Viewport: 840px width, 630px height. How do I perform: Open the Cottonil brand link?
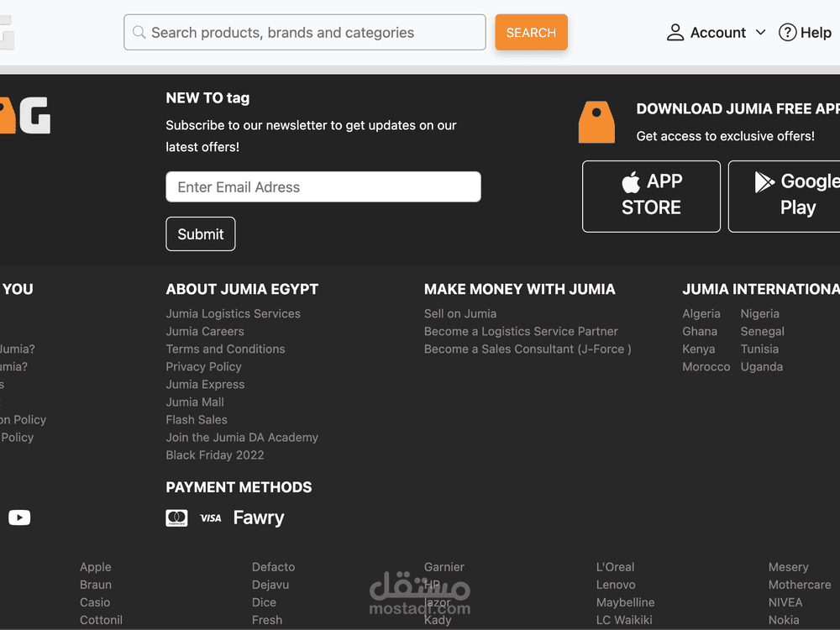[x=102, y=620]
